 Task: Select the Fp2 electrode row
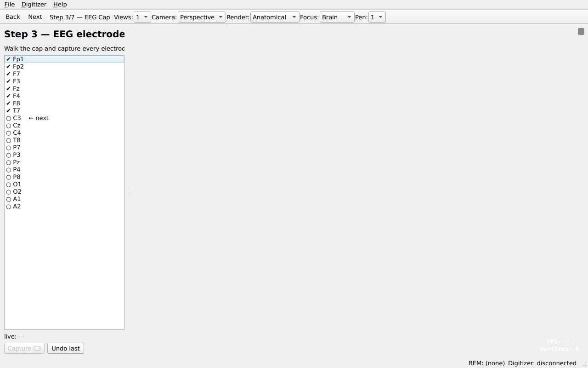click(64, 67)
